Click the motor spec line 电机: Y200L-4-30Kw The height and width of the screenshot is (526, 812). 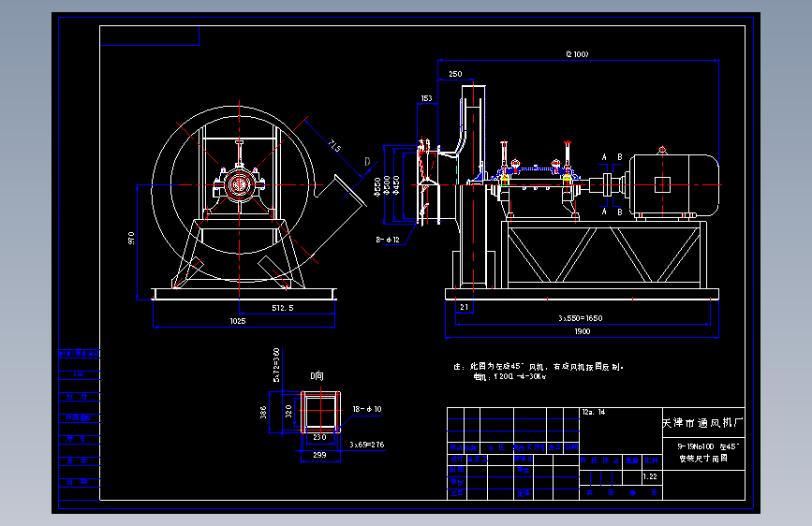point(509,377)
